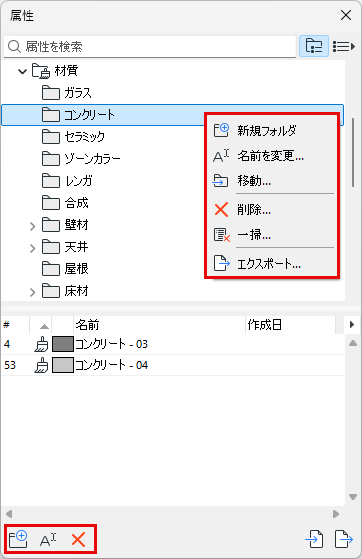This screenshot has height=559, width=362.
Task: Sort by the 作成日 column header
Action: 290,325
